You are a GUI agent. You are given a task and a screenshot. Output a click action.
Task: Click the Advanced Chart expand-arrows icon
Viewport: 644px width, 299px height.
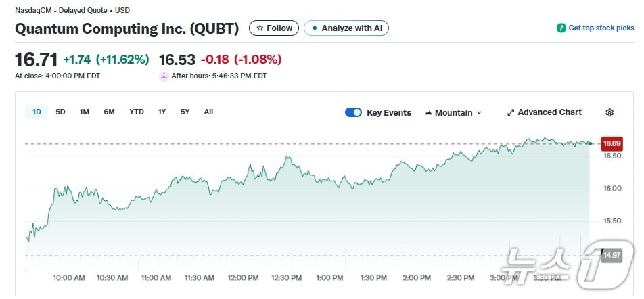[x=511, y=112]
